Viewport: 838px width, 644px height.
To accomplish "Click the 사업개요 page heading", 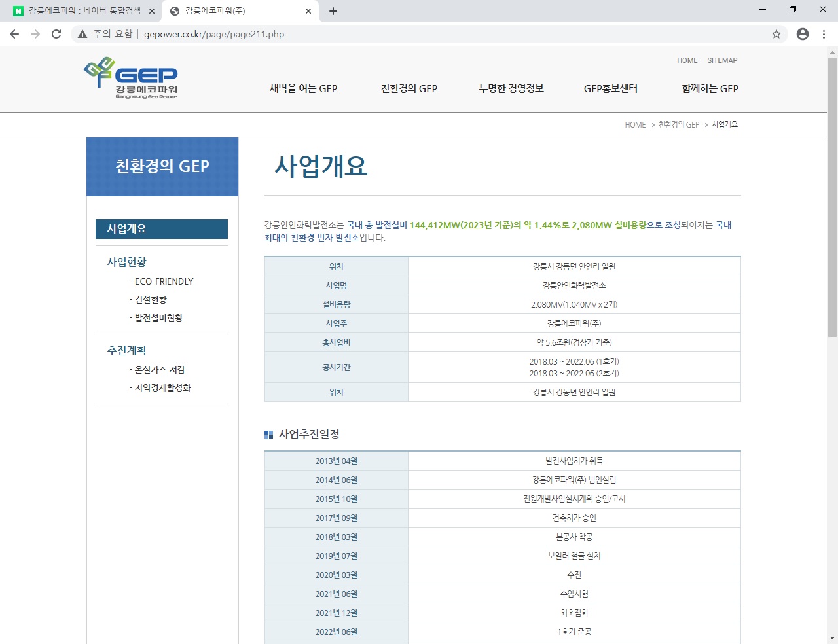I will coord(321,166).
